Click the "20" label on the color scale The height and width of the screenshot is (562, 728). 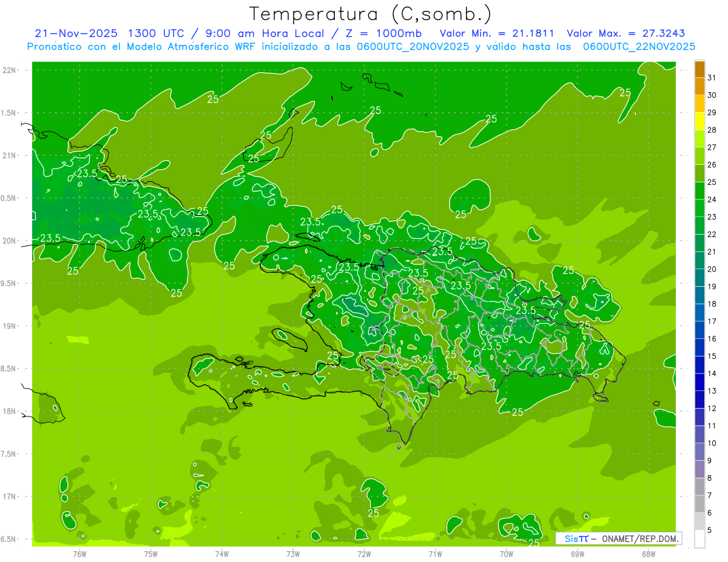712,269
